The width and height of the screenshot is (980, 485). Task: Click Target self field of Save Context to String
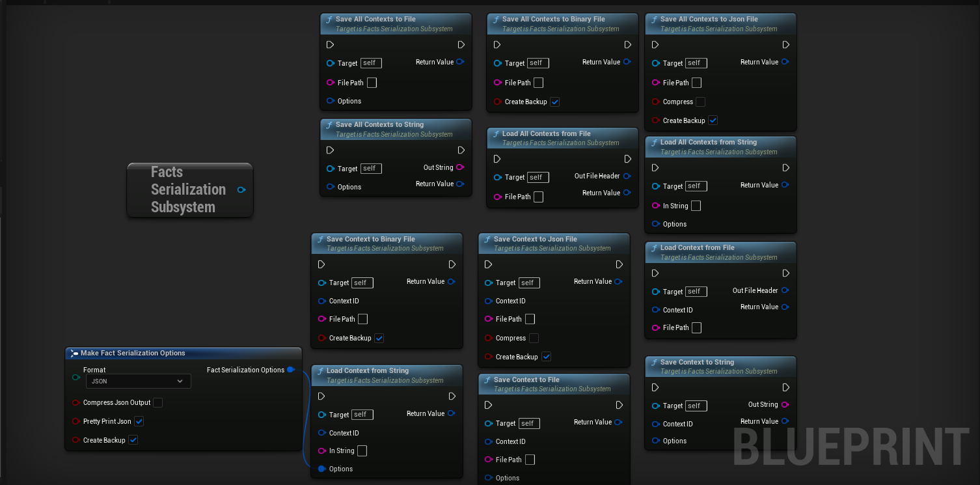(696, 406)
